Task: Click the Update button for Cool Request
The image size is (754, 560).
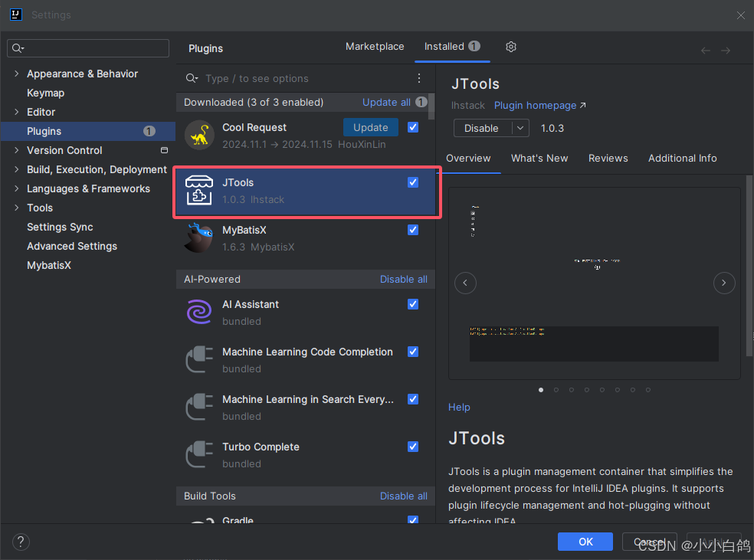Action: click(370, 127)
